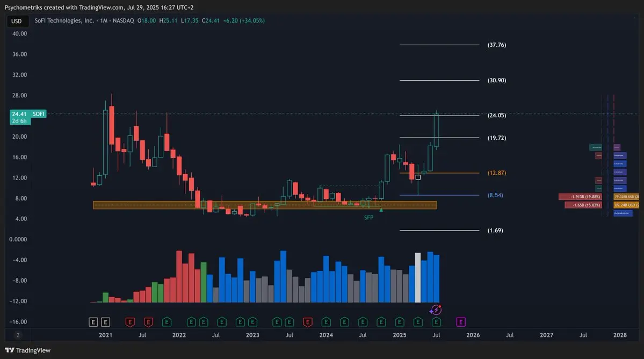Open the first red earnings E marker of 2021
This screenshot has width=644, height=359.
point(130,322)
